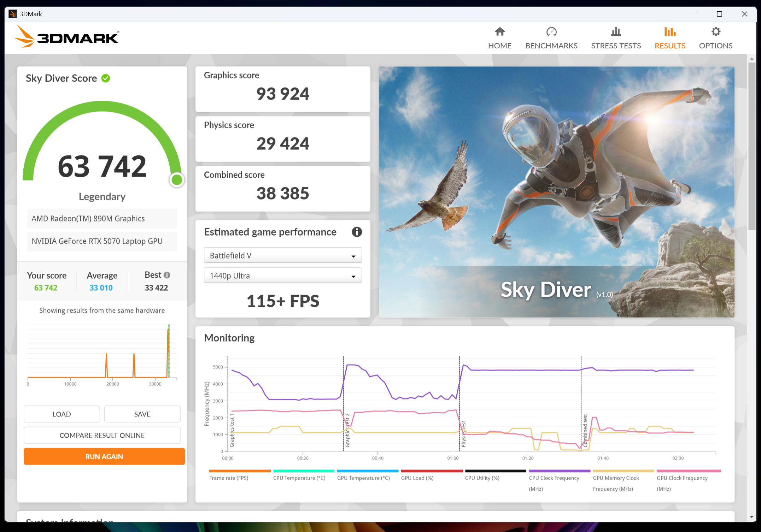Image resolution: width=761 pixels, height=532 pixels.
Task: Maximize the 3DMark window
Action: click(719, 14)
